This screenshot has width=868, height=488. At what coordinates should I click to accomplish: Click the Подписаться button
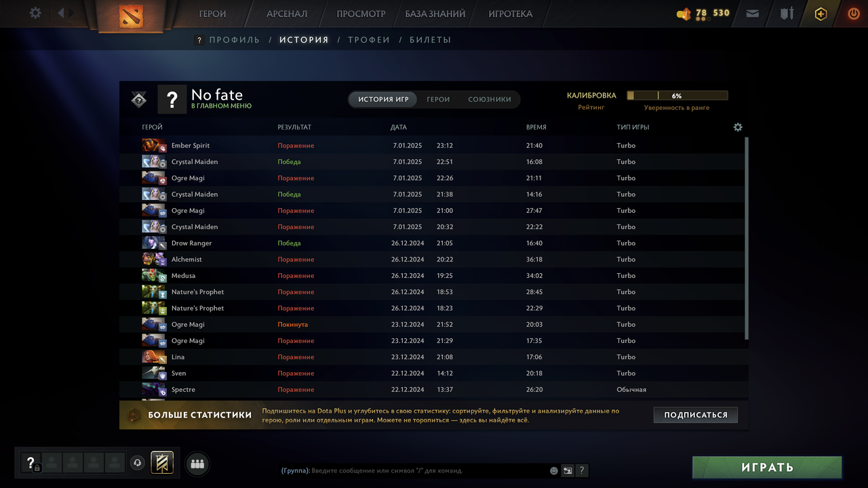696,415
